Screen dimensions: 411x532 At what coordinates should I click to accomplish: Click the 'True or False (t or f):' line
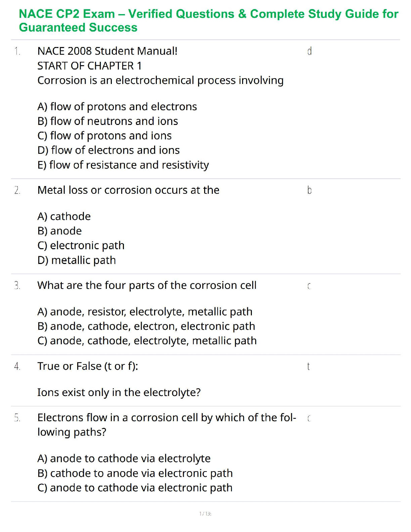pos(88,366)
